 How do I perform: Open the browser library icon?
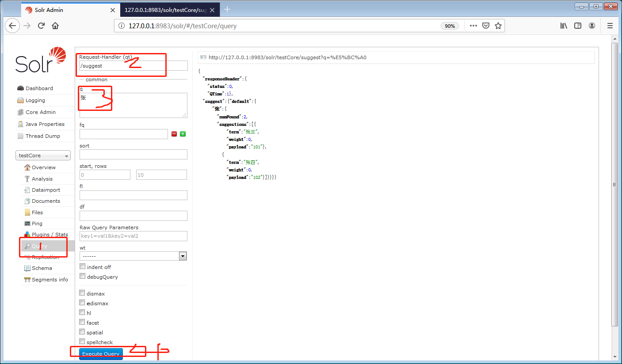click(564, 26)
